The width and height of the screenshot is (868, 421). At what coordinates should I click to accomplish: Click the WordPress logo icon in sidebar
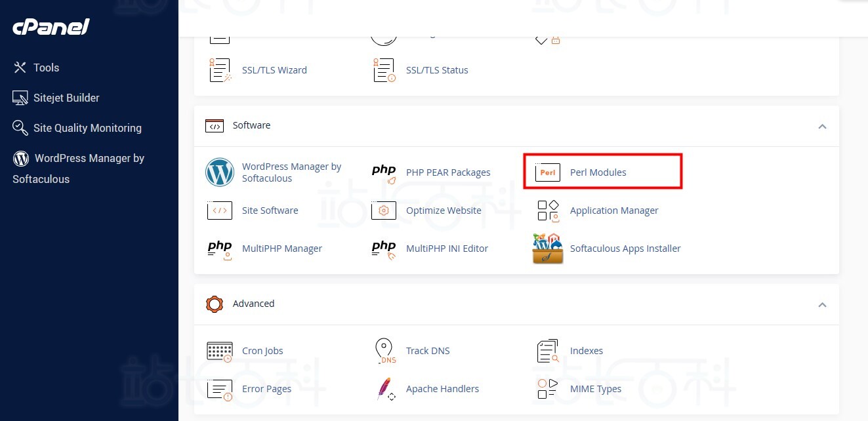[21, 158]
